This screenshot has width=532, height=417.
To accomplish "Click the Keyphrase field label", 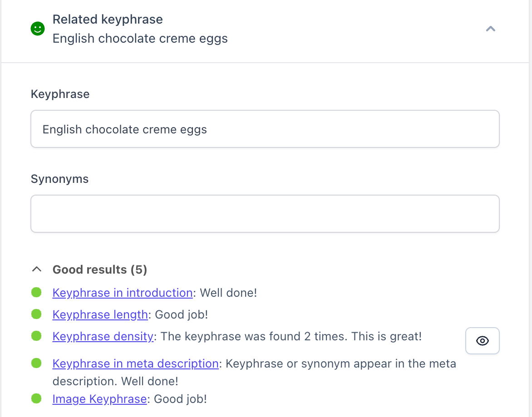I will [60, 94].
